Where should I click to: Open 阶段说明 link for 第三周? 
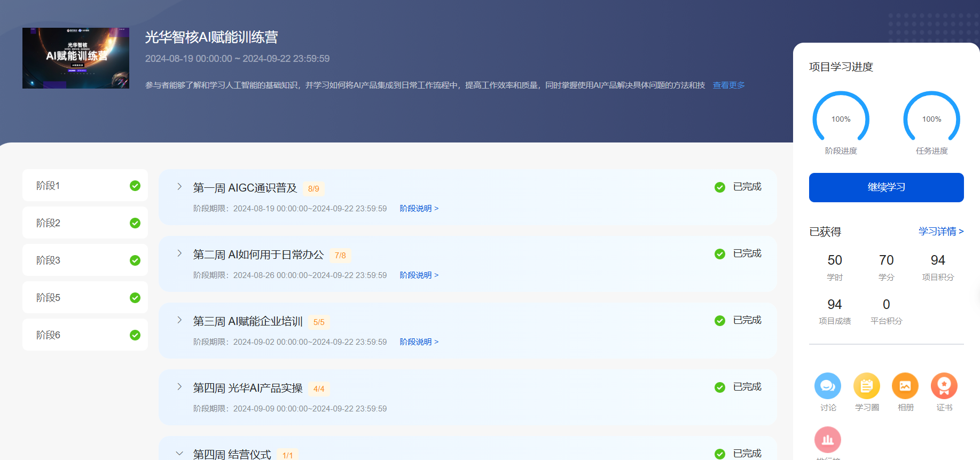419,342
